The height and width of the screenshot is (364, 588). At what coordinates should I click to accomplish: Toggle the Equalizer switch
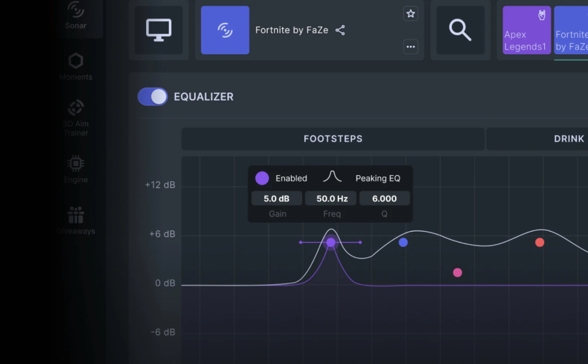tap(153, 97)
